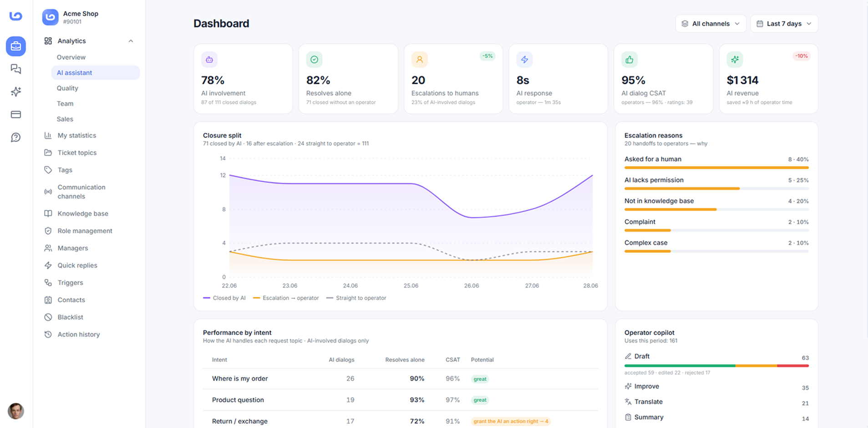The height and width of the screenshot is (428, 868).
Task: Open the sparkle AI icon in rail
Action: click(16, 92)
